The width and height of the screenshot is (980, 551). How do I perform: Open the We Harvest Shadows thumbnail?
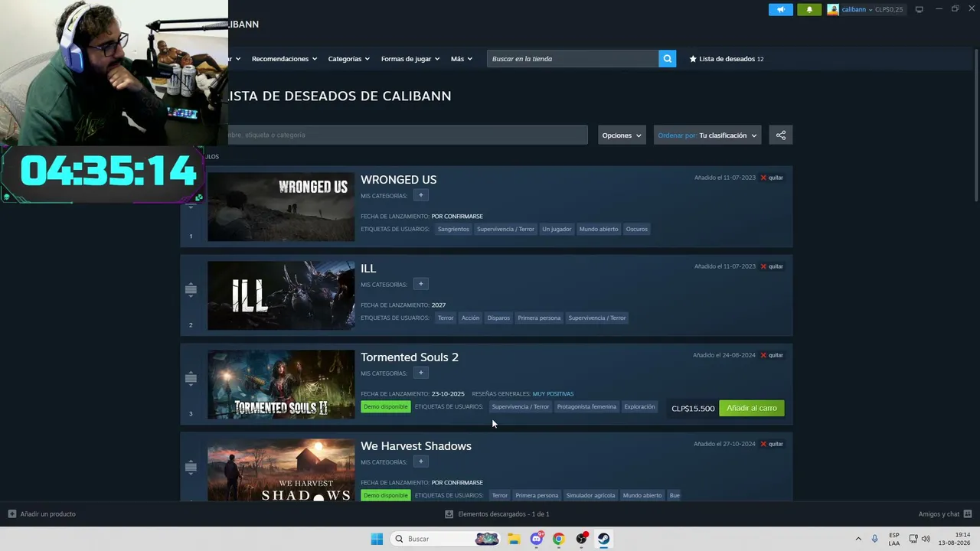tap(281, 470)
